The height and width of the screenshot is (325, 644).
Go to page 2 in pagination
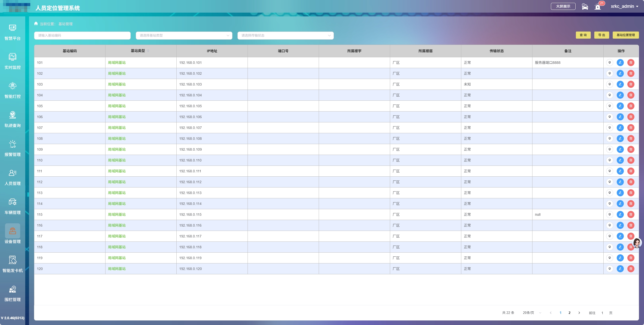point(569,313)
